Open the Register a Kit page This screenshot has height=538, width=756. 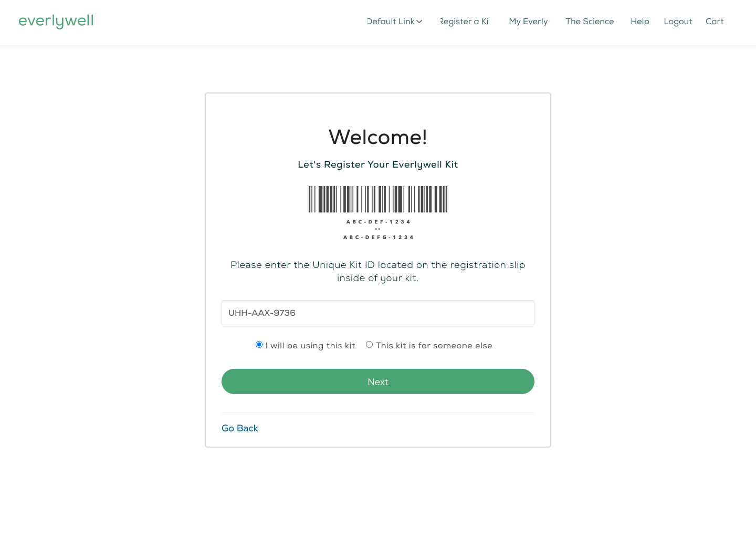click(464, 22)
